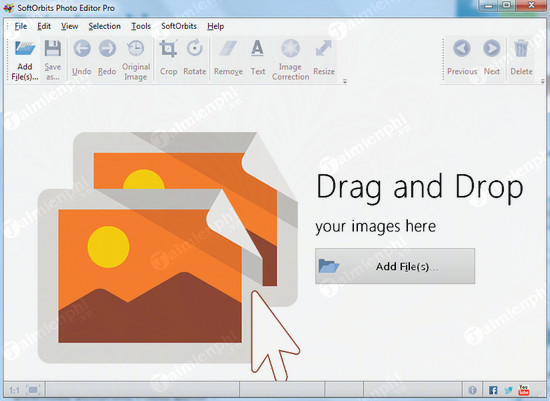The height and width of the screenshot is (401, 550).
Task: Open the Edit menu
Action: pyautogui.click(x=44, y=26)
